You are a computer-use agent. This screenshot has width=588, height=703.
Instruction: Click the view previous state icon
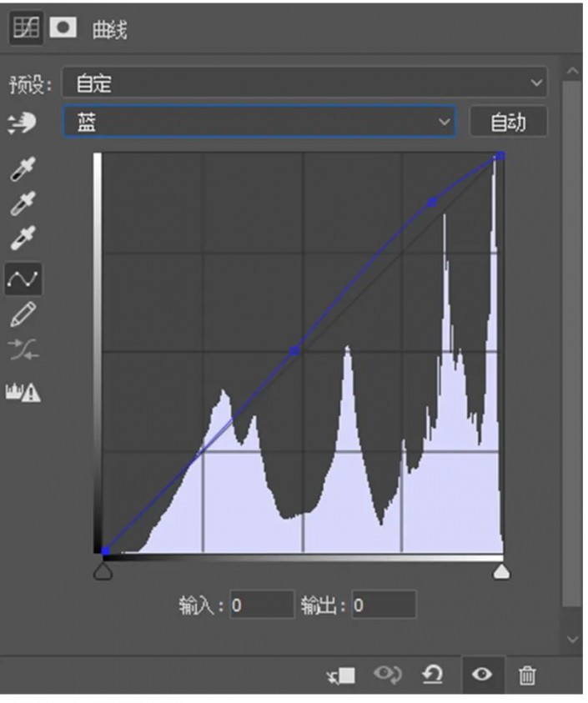pos(388,674)
